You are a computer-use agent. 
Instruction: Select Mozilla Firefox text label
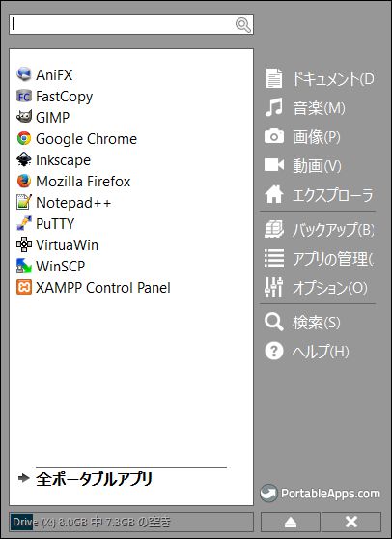click(83, 182)
